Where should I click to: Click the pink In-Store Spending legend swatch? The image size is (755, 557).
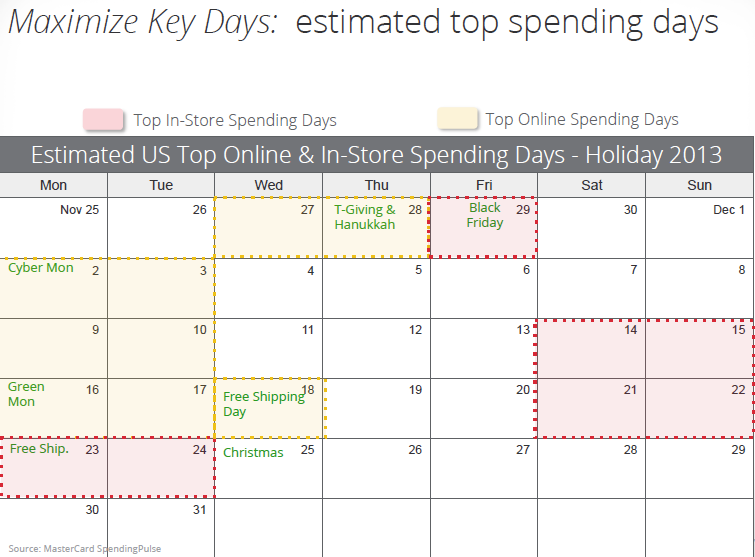[x=103, y=119]
